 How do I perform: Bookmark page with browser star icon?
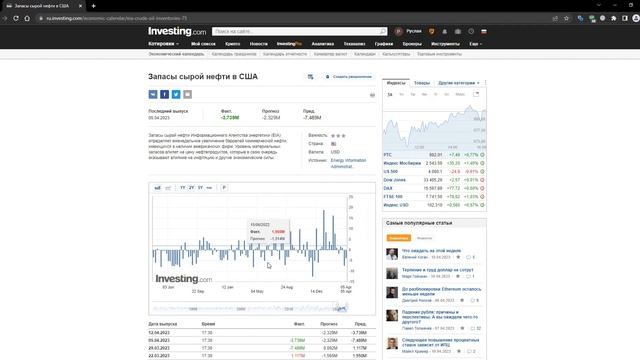567,18
